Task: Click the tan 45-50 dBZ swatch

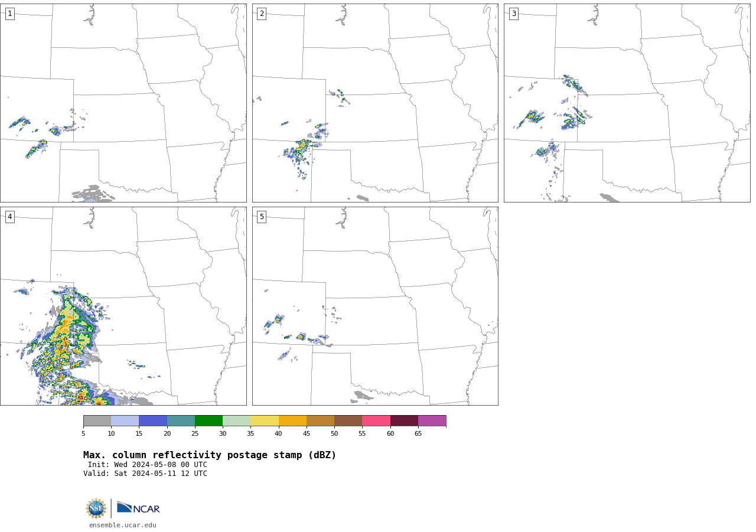Action: point(320,421)
